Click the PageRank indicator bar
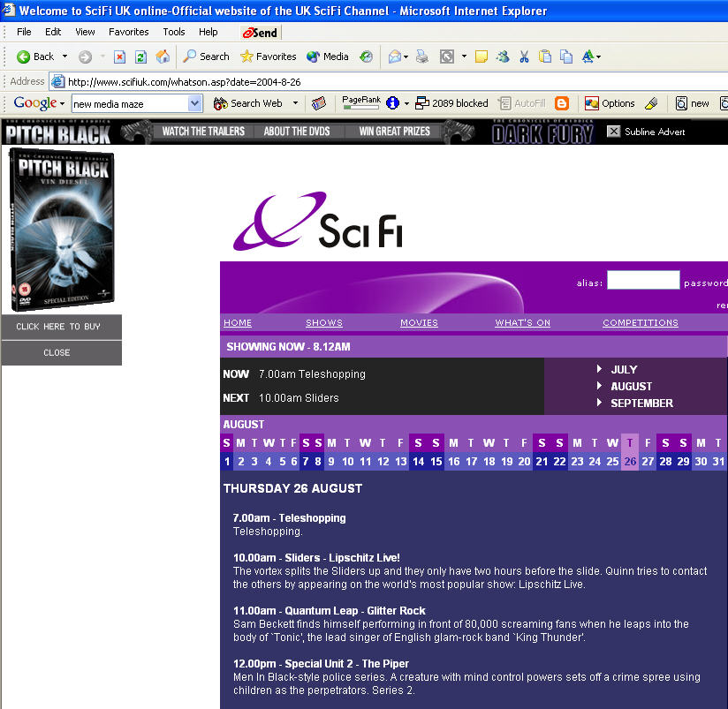The image size is (728, 709). [361, 103]
